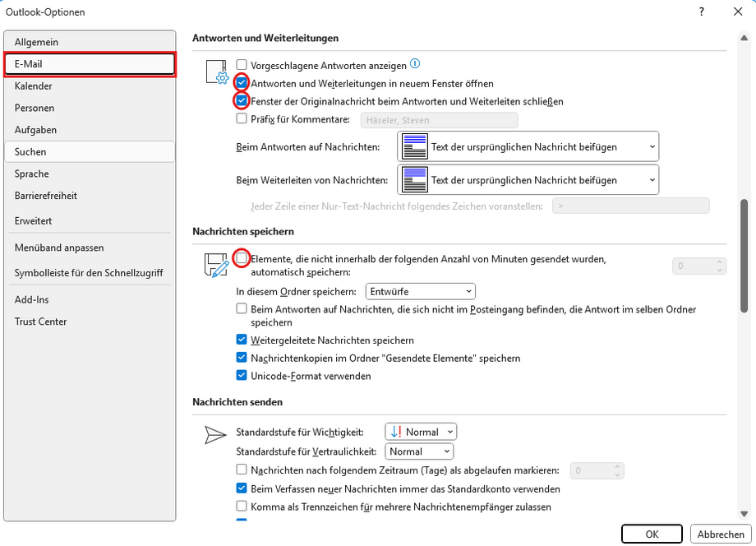Click the save draft pencil icon

(216, 266)
